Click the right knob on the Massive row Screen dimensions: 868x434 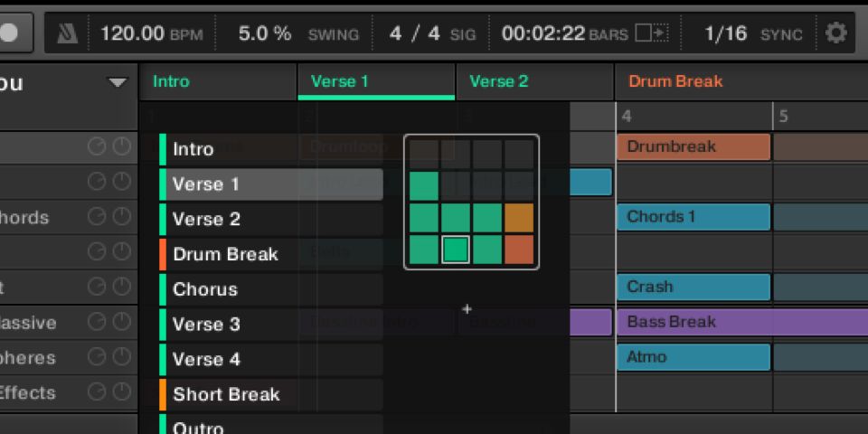pyautogui.click(x=122, y=323)
